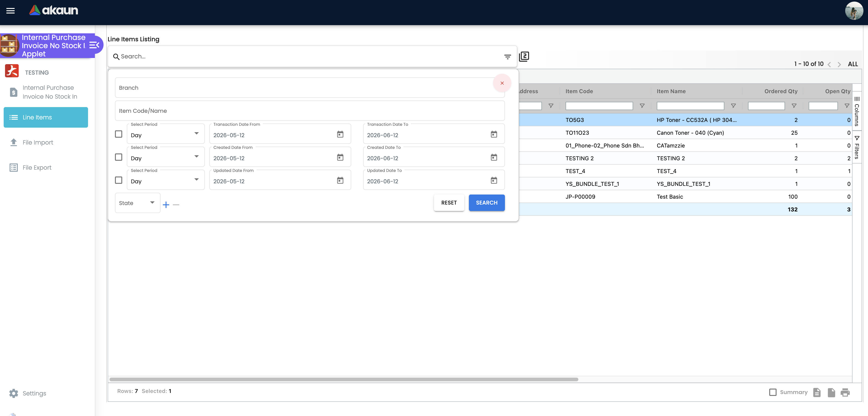This screenshot has width=868, height=416.
Task: Open Select Period dropdown for Updated Date
Action: pyautogui.click(x=166, y=180)
